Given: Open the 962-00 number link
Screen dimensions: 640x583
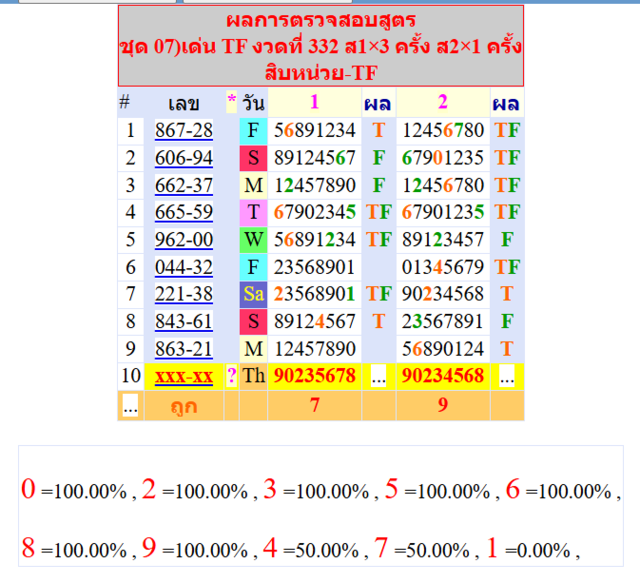Looking at the screenshot, I should pyautogui.click(x=184, y=240).
